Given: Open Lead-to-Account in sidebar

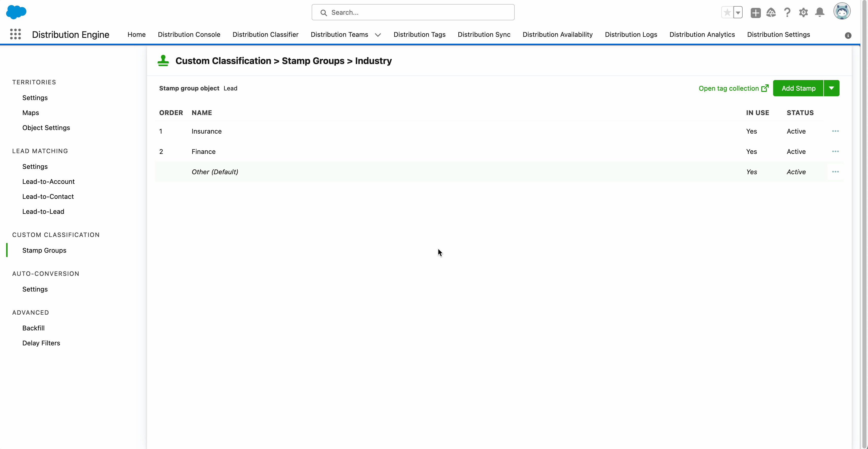Looking at the screenshot, I should pos(48,181).
